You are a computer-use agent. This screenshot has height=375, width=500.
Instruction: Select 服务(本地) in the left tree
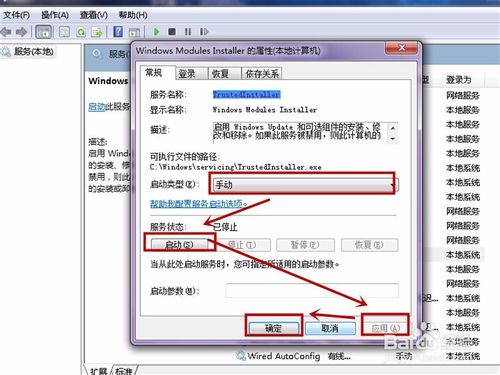tap(33, 51)
